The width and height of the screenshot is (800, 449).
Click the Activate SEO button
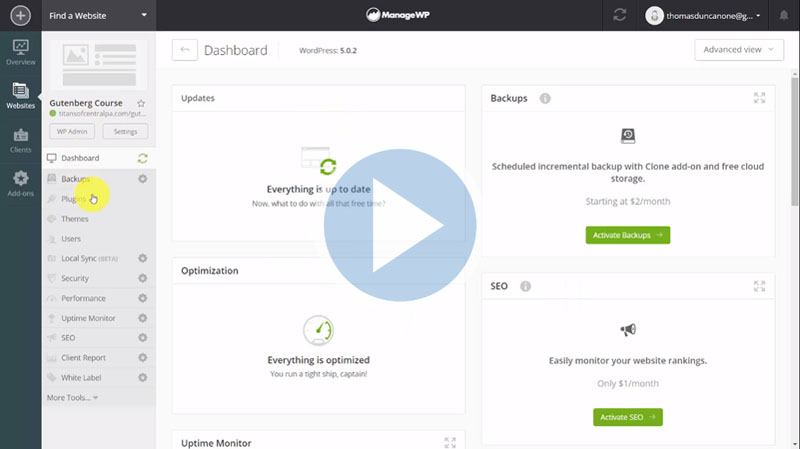[627, 417]
